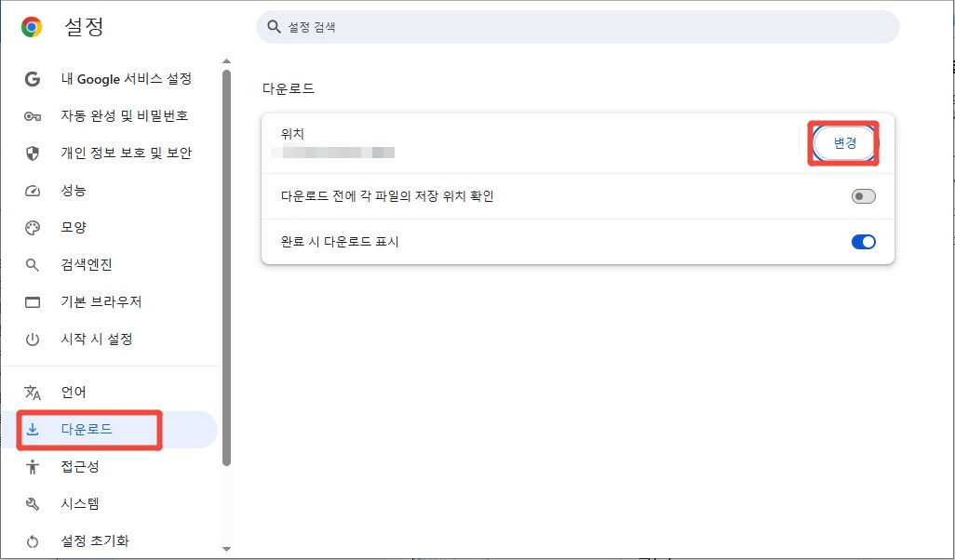
Task: Click the 위치 label in downloads card
Action: 292,135
